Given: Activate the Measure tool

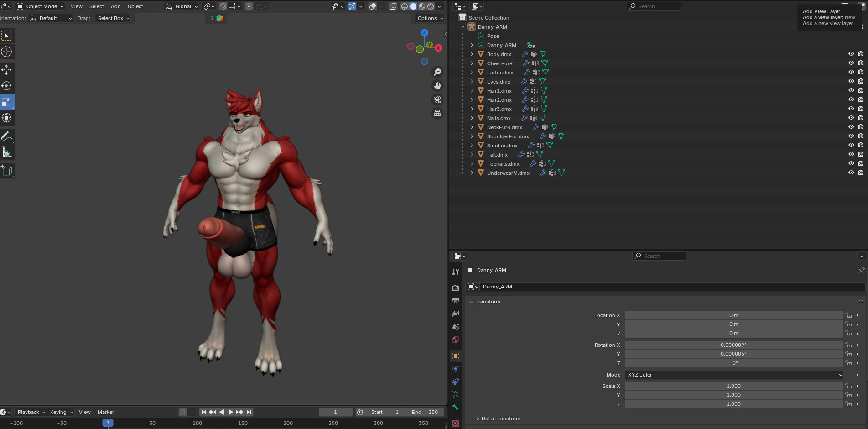Looking at the screenshot, I should [7, 152].
